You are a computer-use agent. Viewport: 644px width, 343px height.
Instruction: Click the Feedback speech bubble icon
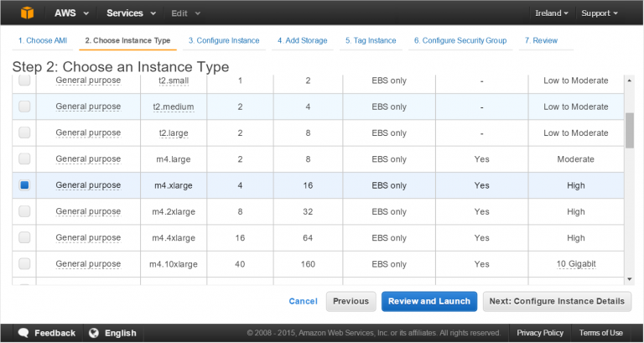[x=23, y=333]
